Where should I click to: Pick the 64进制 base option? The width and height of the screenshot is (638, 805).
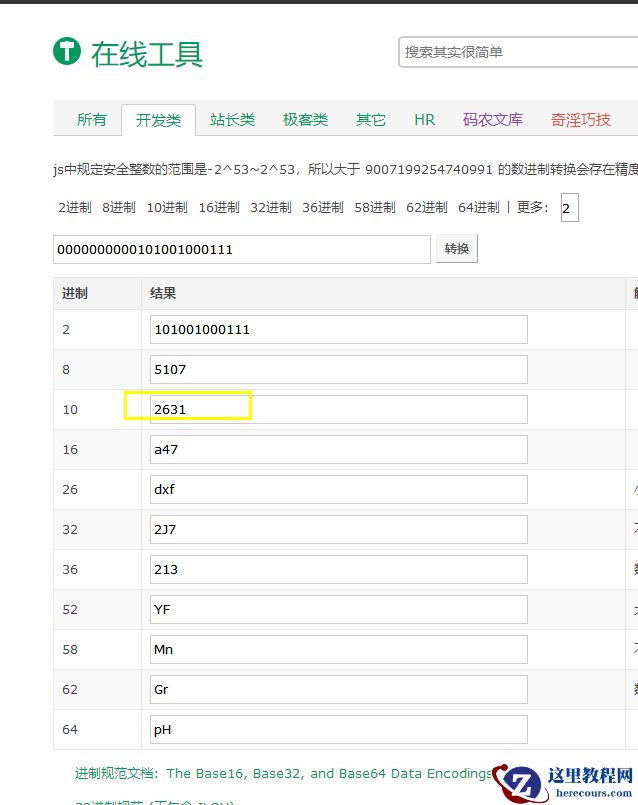478,207
